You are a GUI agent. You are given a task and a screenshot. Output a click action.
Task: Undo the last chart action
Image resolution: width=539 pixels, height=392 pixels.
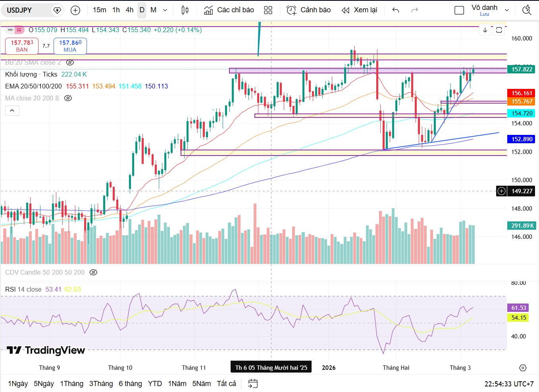click(396, 10)
